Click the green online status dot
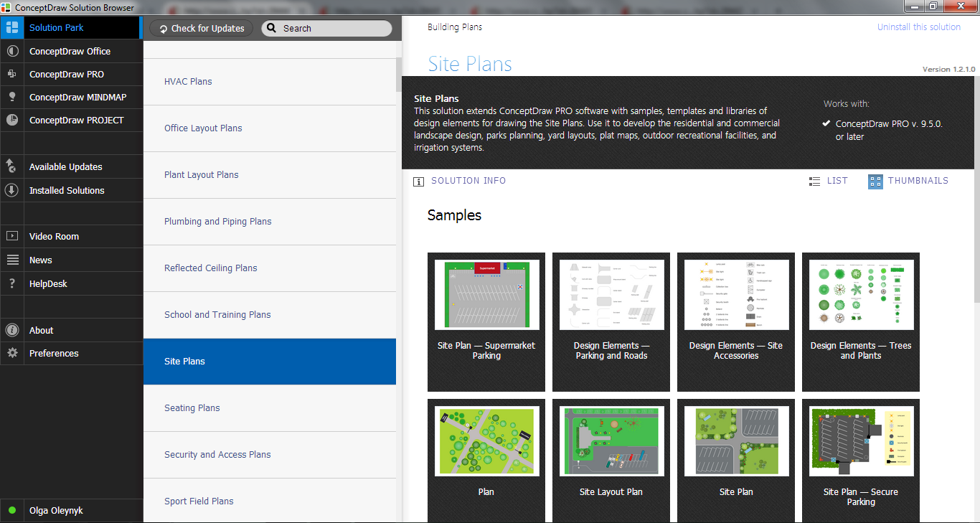The image size is (980, 523). [12, 511]
